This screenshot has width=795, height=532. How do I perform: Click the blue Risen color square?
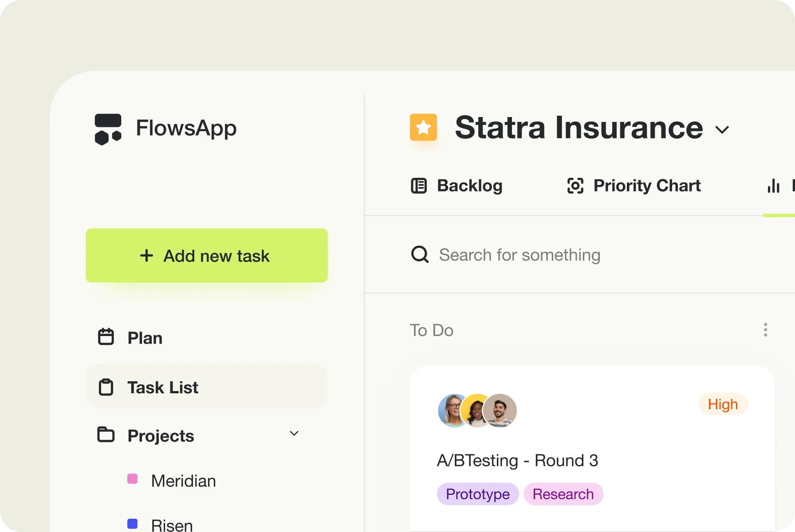pos(132,524)
